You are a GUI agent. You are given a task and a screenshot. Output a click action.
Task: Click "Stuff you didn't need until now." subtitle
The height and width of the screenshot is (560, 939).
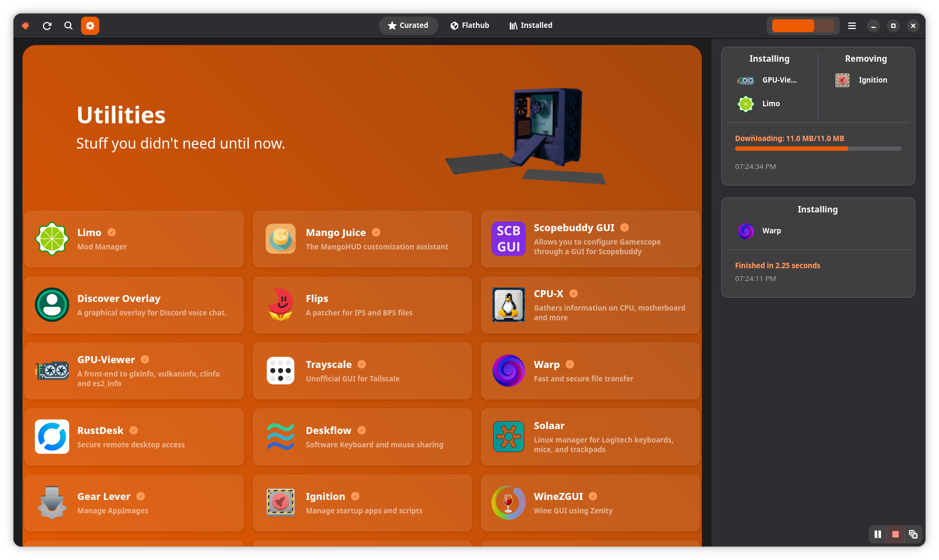(181, 143)
